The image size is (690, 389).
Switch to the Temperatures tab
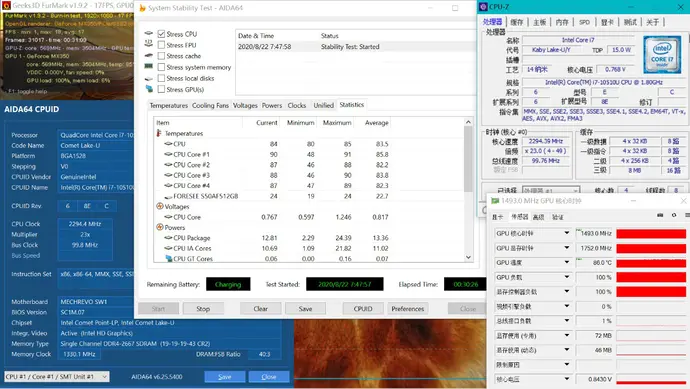click(169, 106)
